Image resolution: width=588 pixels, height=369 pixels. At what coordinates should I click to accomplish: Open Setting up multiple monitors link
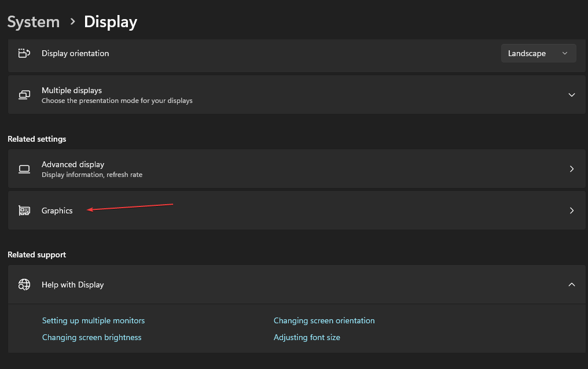click(x=93, y=320)
